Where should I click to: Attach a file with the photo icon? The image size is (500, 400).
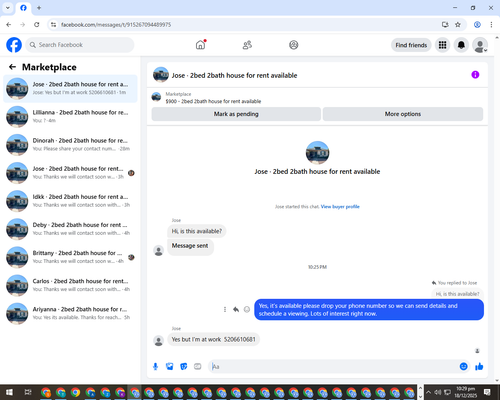(170, 367)
